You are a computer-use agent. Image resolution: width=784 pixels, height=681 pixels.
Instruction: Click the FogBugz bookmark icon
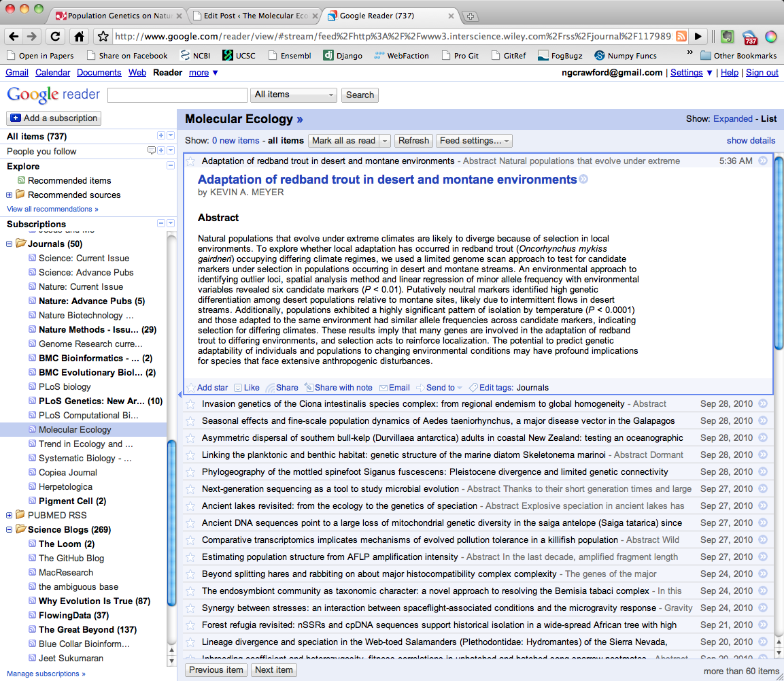pos(543,56)
